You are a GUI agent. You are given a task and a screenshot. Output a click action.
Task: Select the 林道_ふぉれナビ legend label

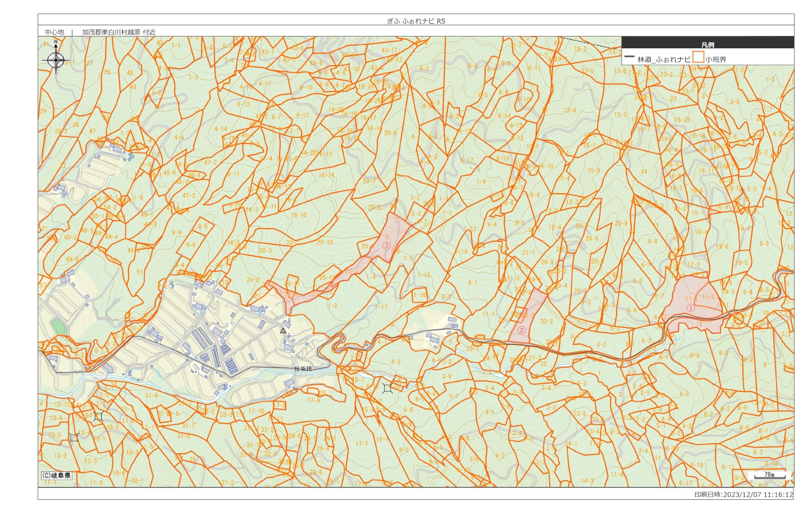664,59
